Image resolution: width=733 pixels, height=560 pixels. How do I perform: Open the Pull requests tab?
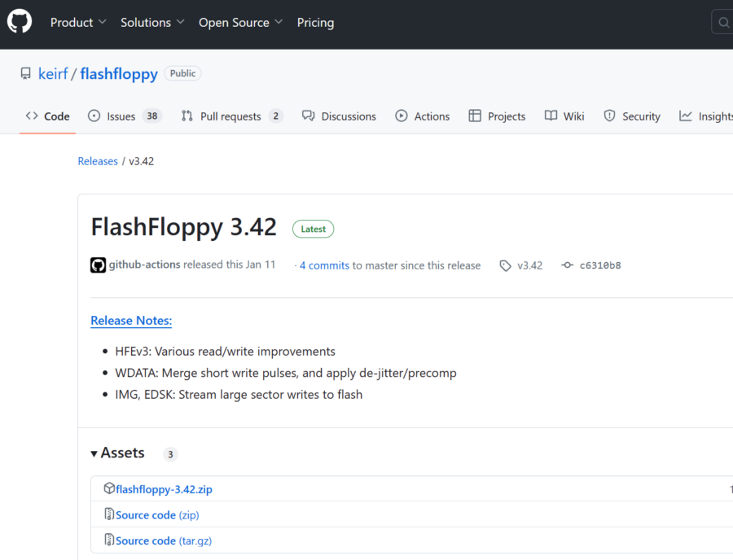coord(232,116)
